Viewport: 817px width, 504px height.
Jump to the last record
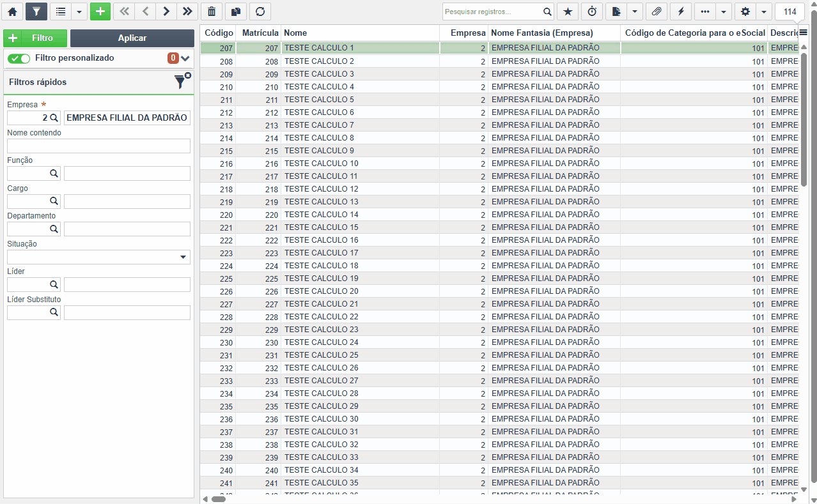[187, 11]
